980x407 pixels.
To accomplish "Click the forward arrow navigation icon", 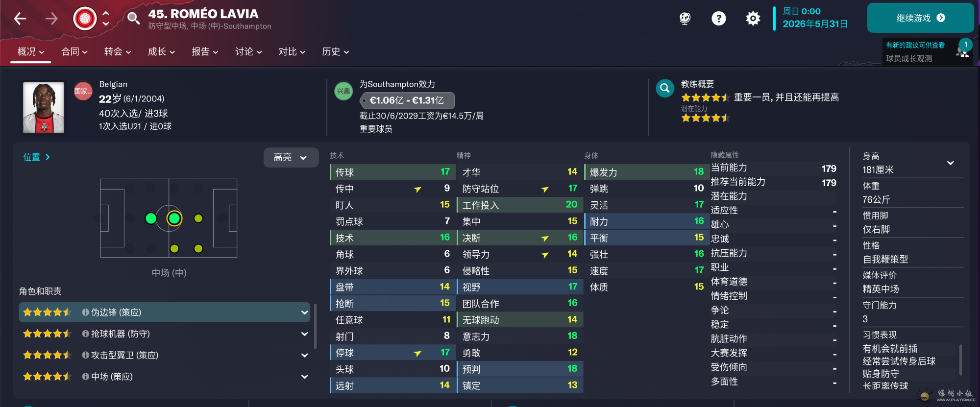I will click(51, 19).
